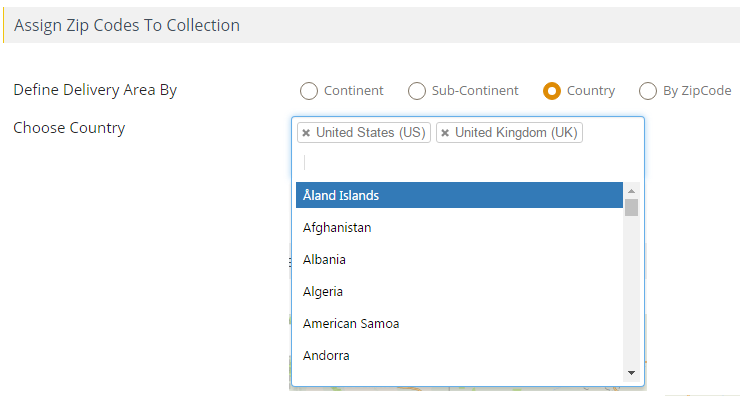Viewport: 740px width, 396px height.
Task: Click scrollbar down arrow in country list
Action: pos(631,373)
